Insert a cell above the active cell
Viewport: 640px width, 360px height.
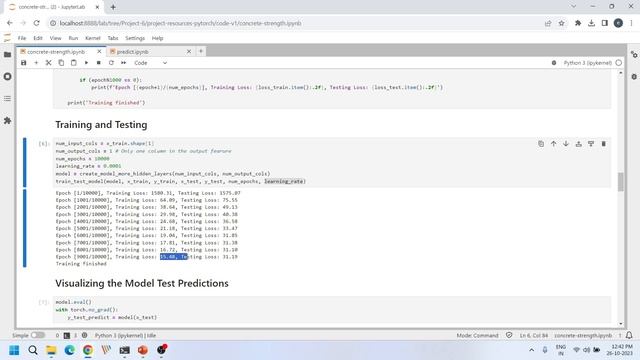tap(578, 144)
